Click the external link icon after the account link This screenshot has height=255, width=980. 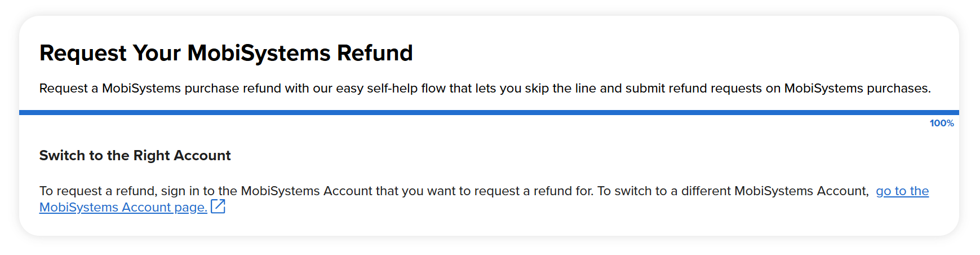(x=218, y=206)
